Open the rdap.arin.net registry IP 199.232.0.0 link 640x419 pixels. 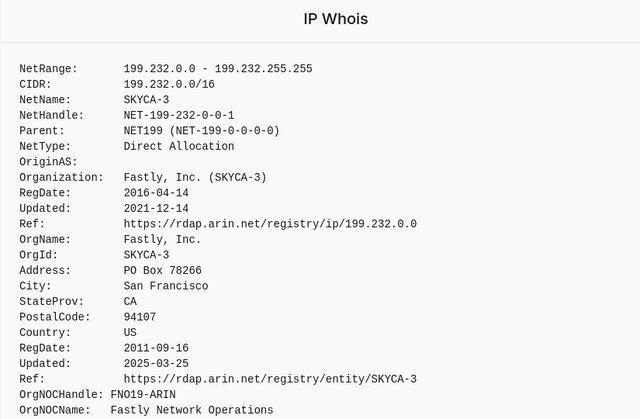270,224
